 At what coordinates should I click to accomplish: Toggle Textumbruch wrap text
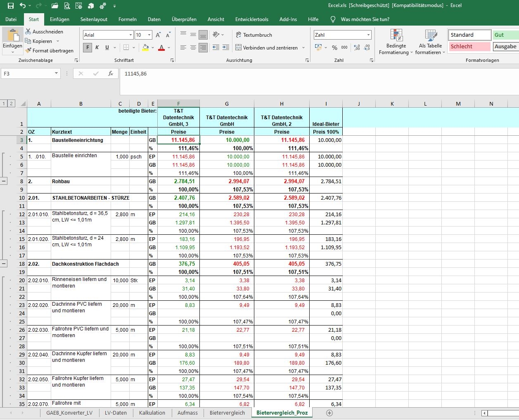[x=254, y=35]
